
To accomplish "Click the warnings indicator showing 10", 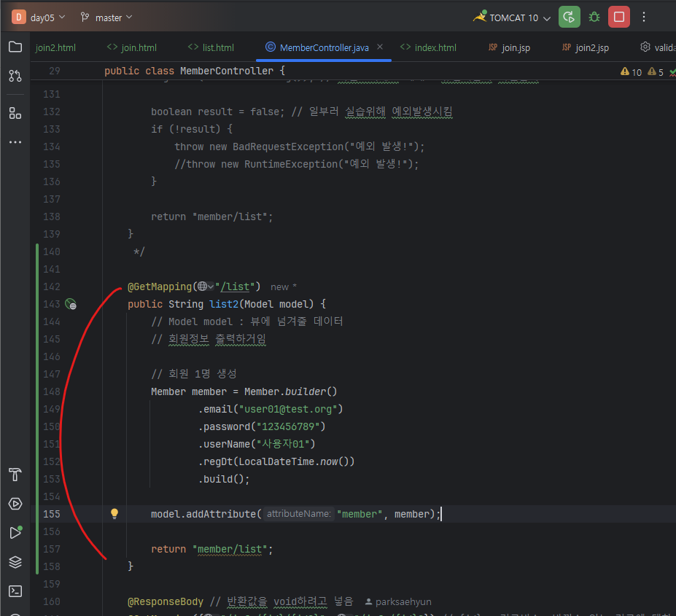I will click(x=632, y=72).
